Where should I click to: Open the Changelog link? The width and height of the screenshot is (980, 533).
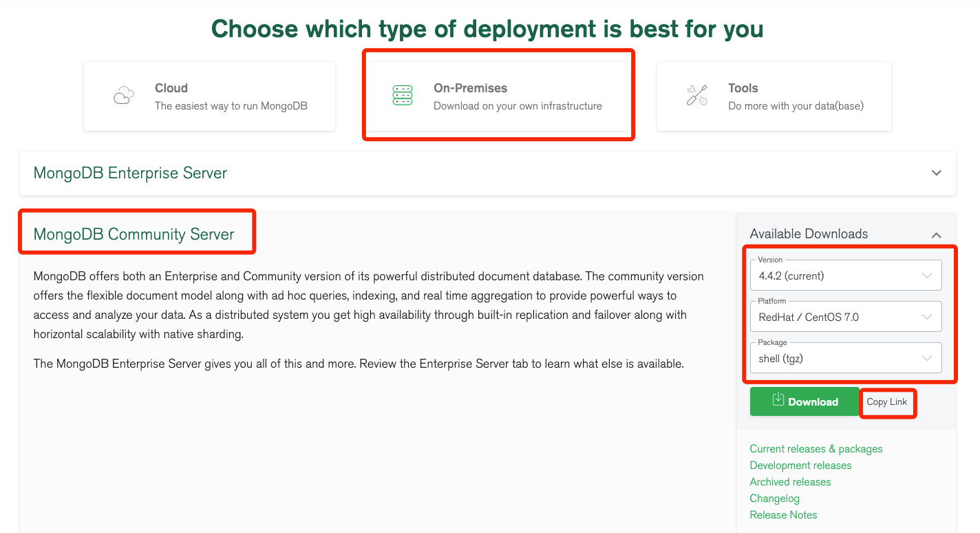(x=775, y=499)
